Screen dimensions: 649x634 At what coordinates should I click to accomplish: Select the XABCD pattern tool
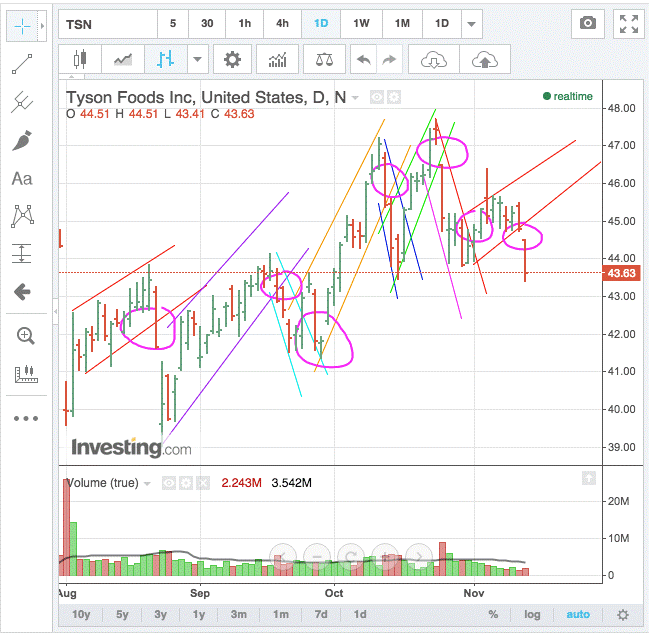pyautogui.click(x=22, y=216)
